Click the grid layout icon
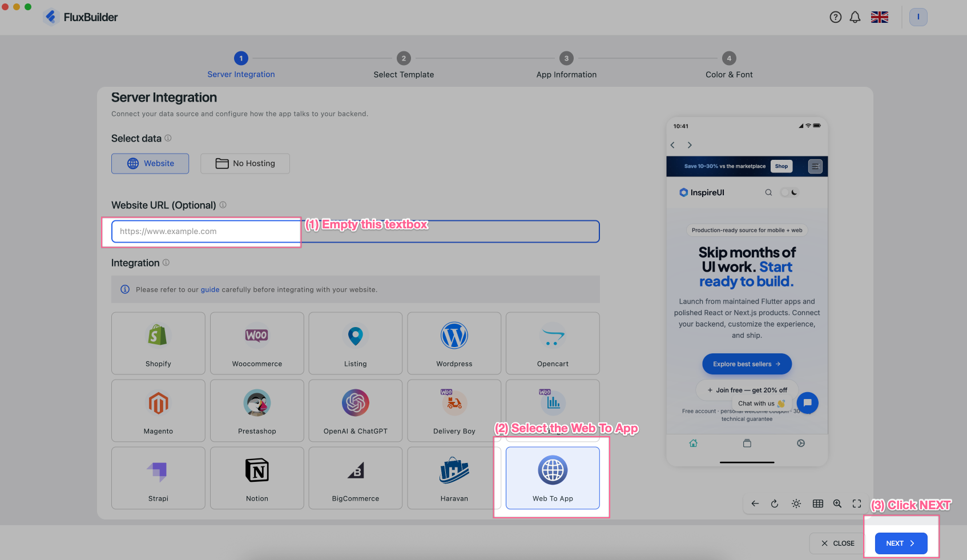The height and width of the screenshot is (560, 967). point(818,503)
